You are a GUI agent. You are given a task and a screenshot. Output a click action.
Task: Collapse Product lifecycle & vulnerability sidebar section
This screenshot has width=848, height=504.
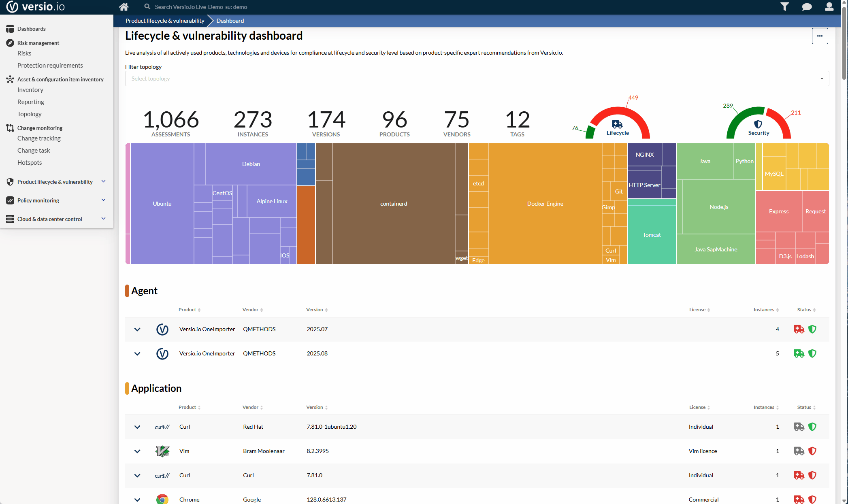(x=103, y=182)
